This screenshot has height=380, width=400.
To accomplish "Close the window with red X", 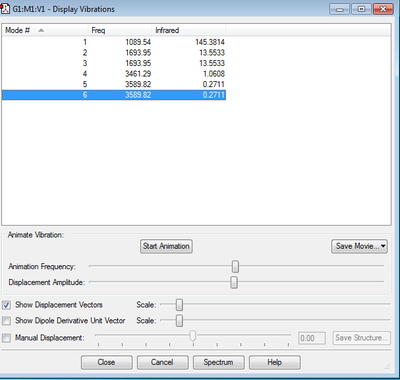I will click(383, 9).
